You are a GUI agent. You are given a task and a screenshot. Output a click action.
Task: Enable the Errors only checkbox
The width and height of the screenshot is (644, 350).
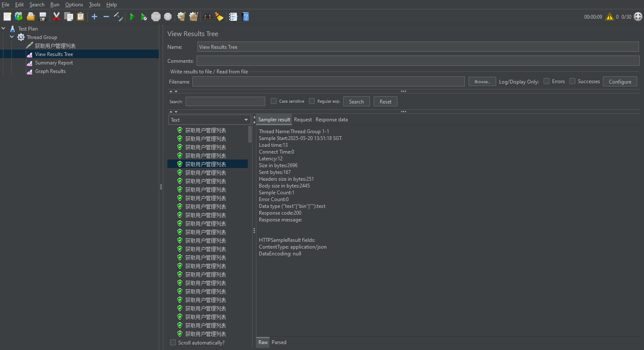pos(547,81)
